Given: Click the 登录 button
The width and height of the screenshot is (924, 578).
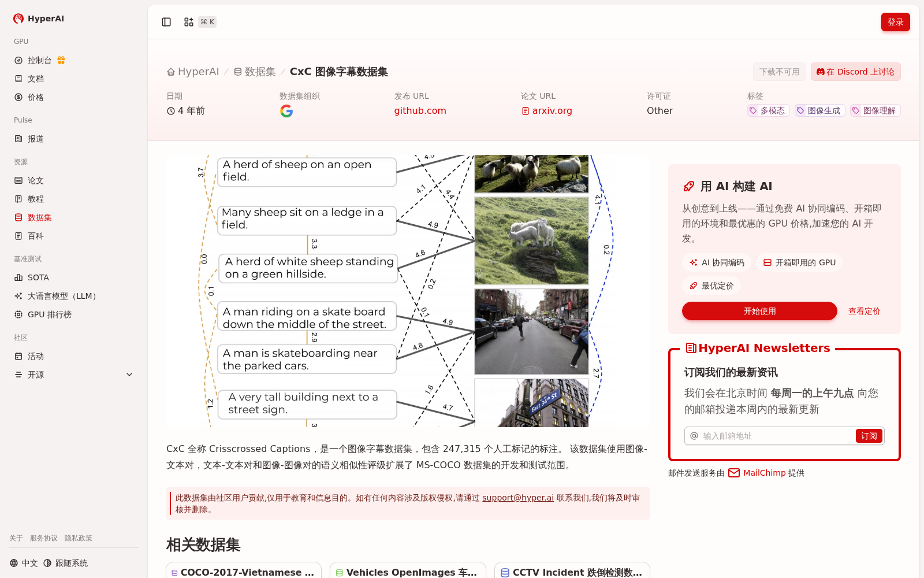Looking at the screenshot, I should click(895, 22).
